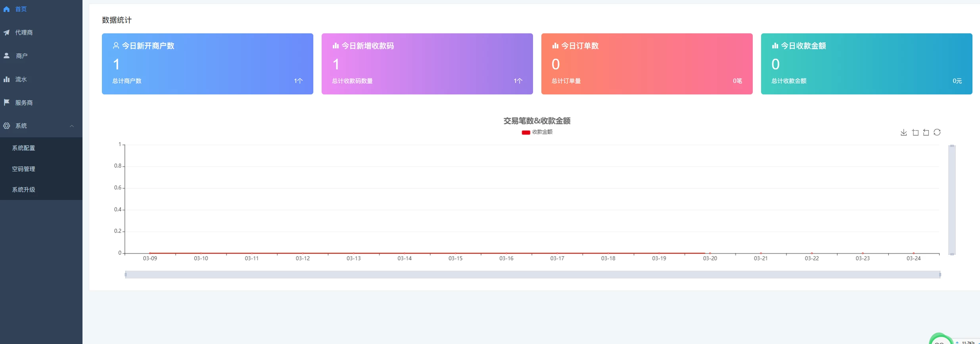Click the zoom reset (back) chart tool
This screenshot has height=344, width=980.
point(926,133)
